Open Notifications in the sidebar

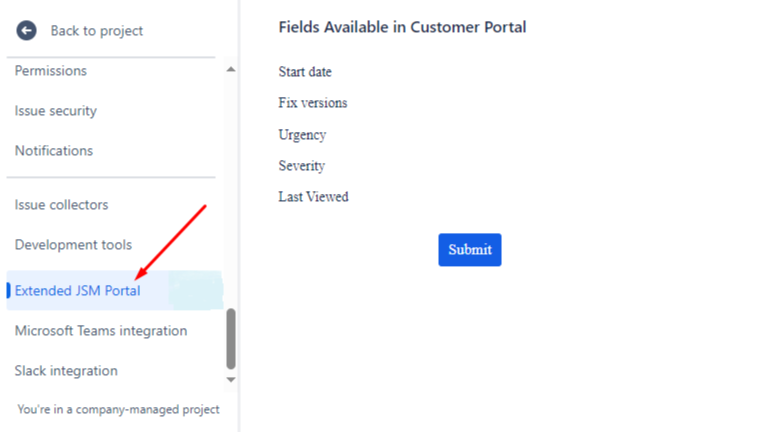54,151
